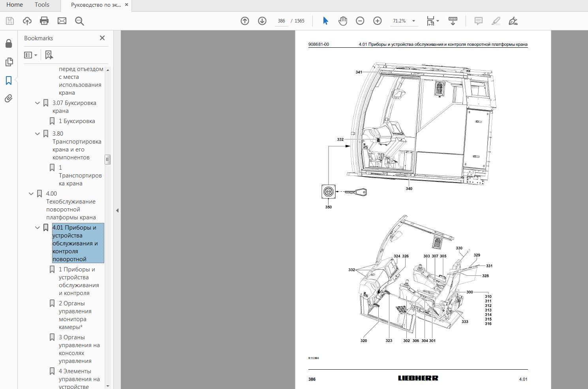Collapse the 4.01 Приборы и устройства bookmark

[38, 228]
